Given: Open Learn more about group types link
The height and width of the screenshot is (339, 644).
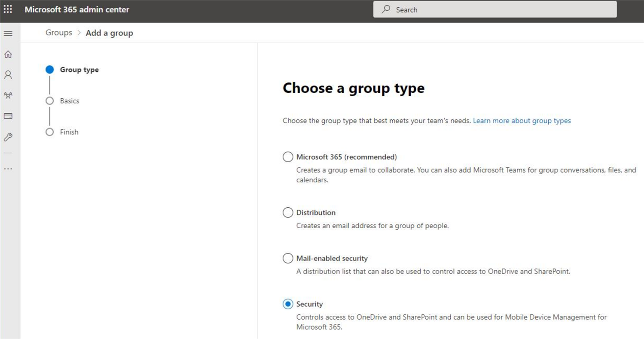Looking at the screenshot, I should 522,121.
